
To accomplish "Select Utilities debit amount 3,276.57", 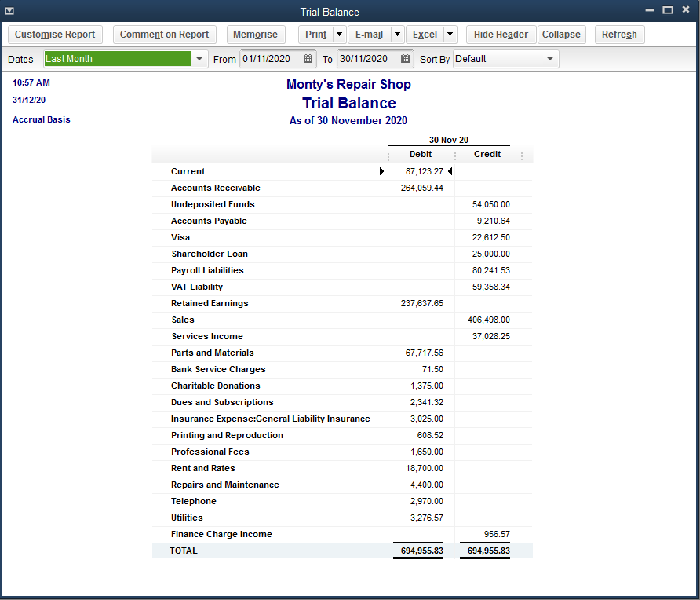I will [x=427, y=518].
